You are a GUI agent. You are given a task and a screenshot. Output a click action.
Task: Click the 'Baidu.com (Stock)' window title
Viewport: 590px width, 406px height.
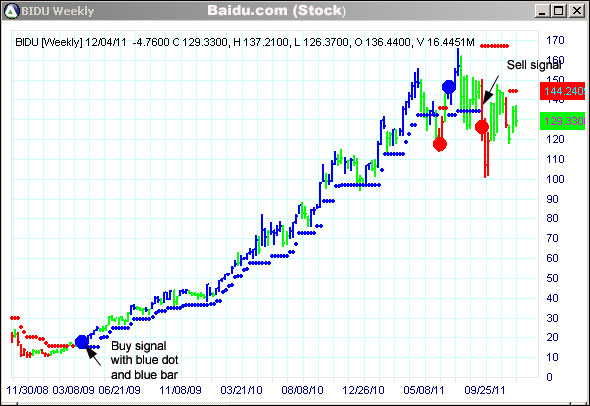[x=276, y=11]
